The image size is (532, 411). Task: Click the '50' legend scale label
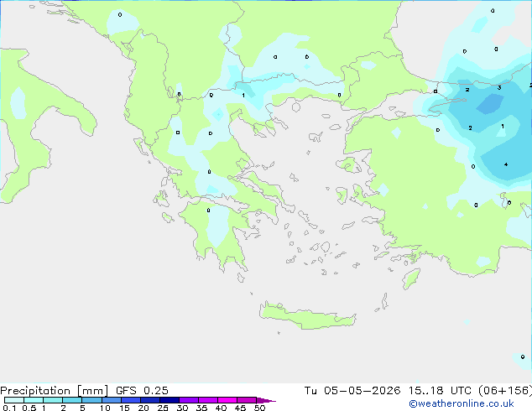[259, 408]
